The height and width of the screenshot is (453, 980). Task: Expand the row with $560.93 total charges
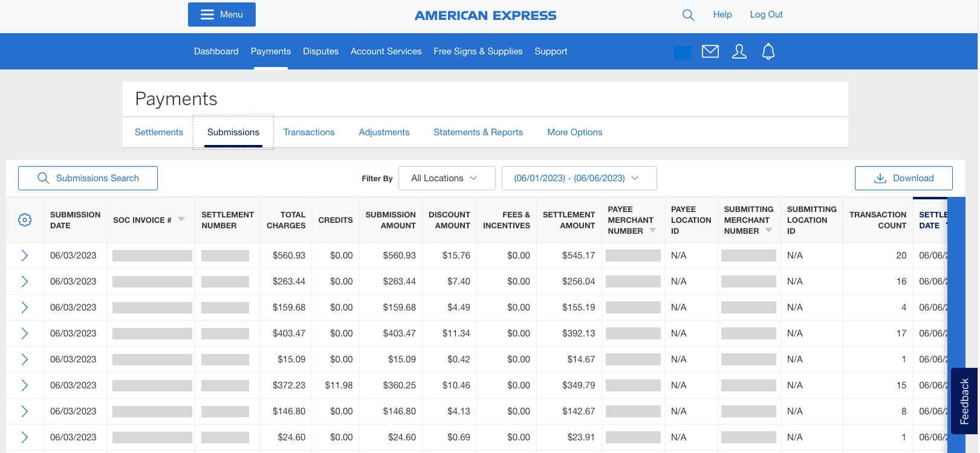[25, 255]
